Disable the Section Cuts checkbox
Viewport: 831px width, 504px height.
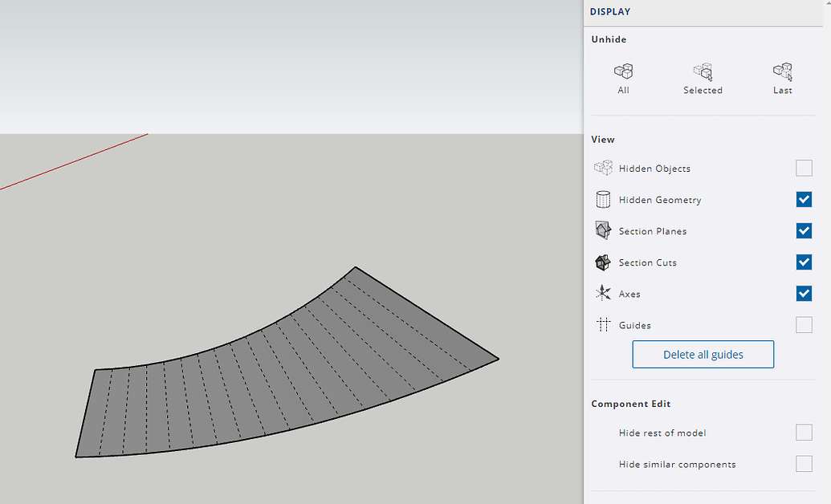coord(804,262)
